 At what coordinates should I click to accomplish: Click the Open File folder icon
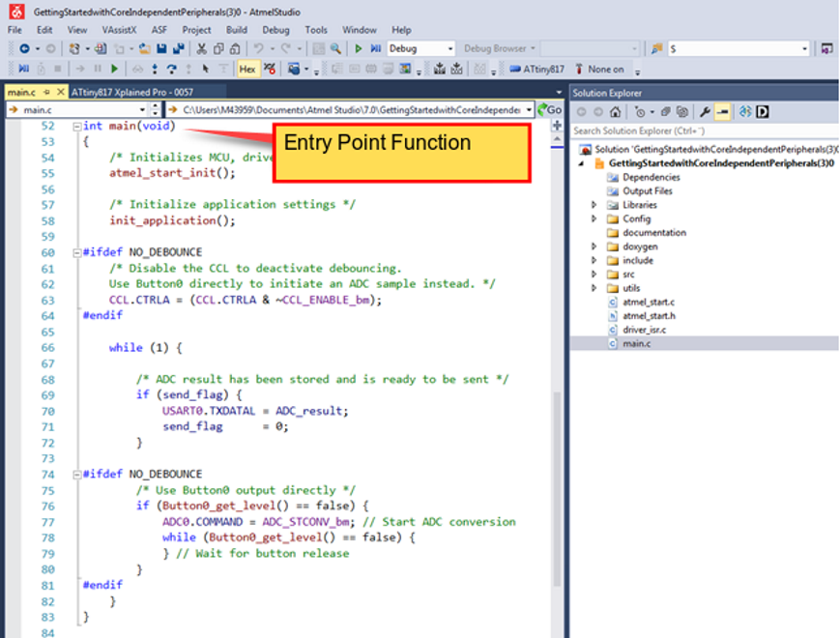(144, 48)
